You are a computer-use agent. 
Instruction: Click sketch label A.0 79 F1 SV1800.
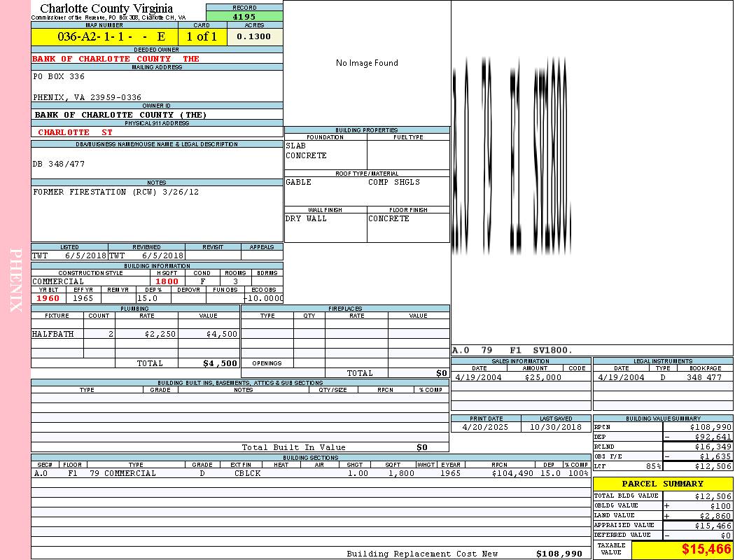coord(512,350)
